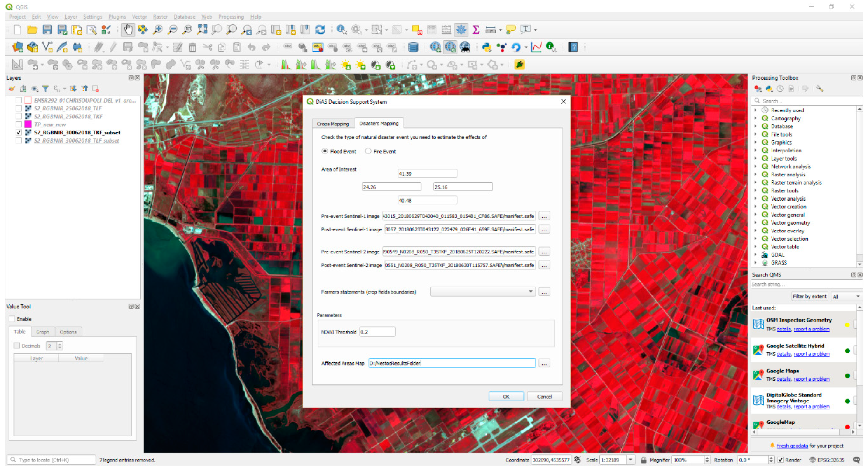Toggle visibility of EMSR292_01CHRISOUPOLI layer
Viewport: 868px width, 470px height.
click(x=19, y=100)
